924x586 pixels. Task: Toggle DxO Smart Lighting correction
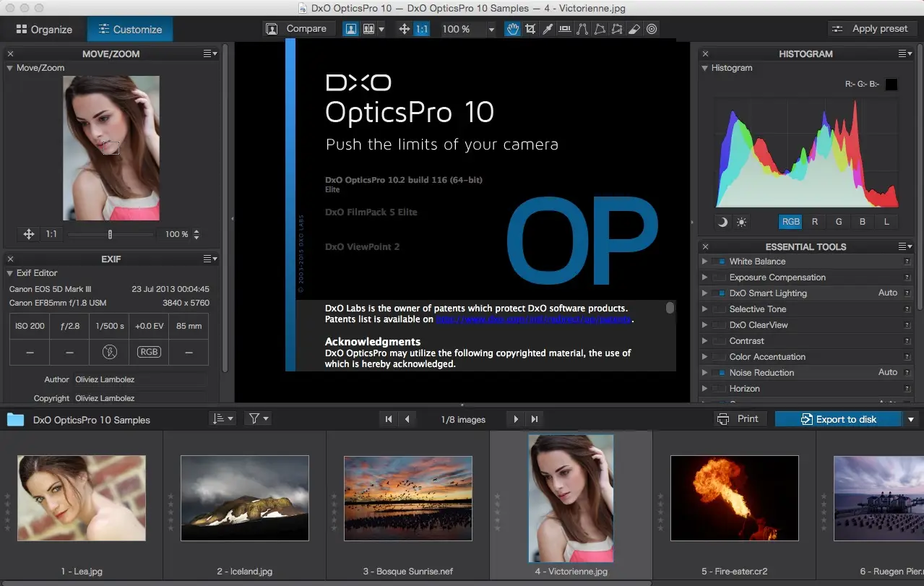click(x=719, y=293)
